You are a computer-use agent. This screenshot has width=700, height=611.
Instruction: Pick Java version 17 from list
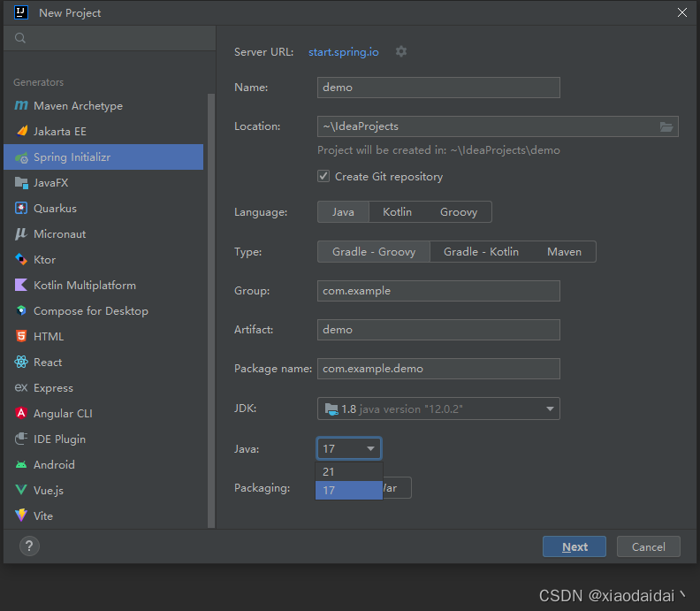point(349,490)
